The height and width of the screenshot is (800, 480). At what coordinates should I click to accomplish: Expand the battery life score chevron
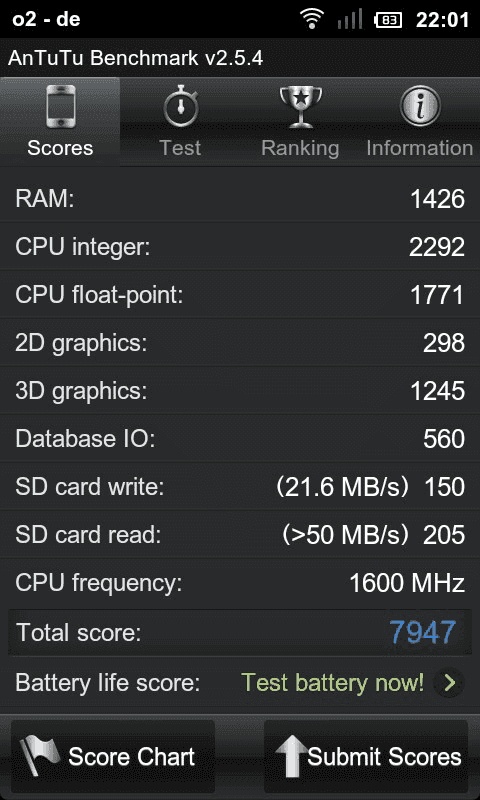click(x=449, y=683)
